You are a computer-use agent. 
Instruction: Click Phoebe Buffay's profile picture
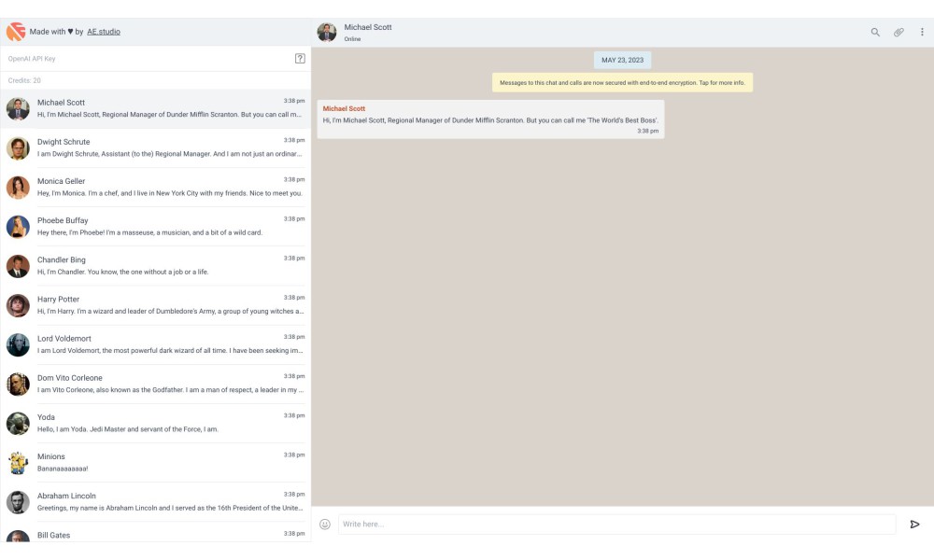tap(18, 227)
